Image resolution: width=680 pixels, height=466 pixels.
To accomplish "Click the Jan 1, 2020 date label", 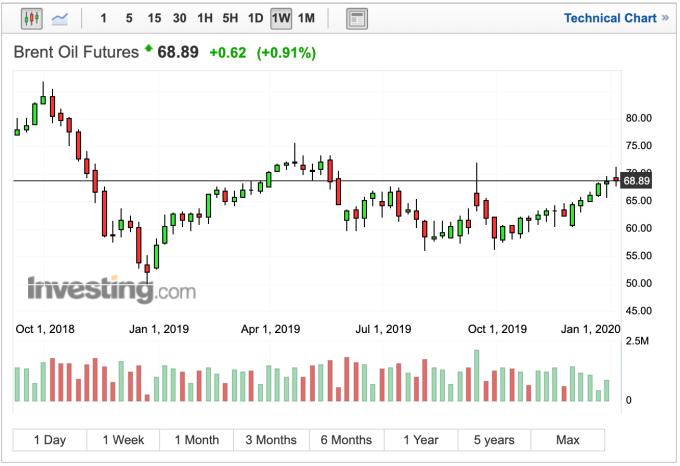I will coord(591,329).
